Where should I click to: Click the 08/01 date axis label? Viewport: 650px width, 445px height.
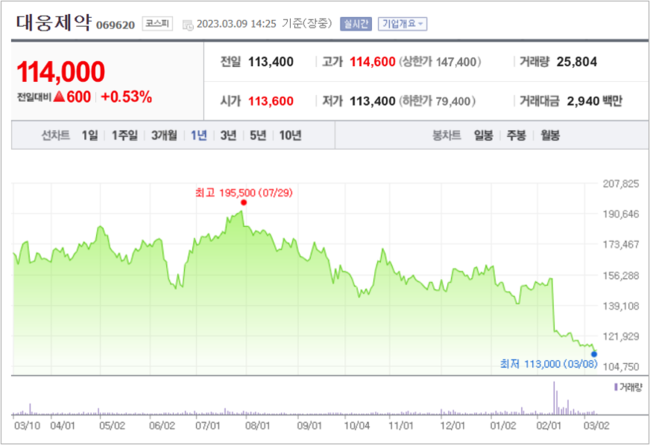click(257, 426)
